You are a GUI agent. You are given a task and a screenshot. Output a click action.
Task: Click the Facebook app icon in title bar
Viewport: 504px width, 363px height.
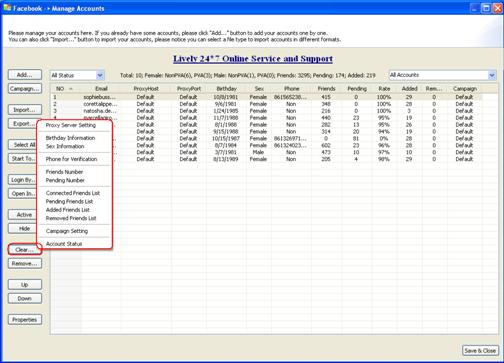[7, 8]
